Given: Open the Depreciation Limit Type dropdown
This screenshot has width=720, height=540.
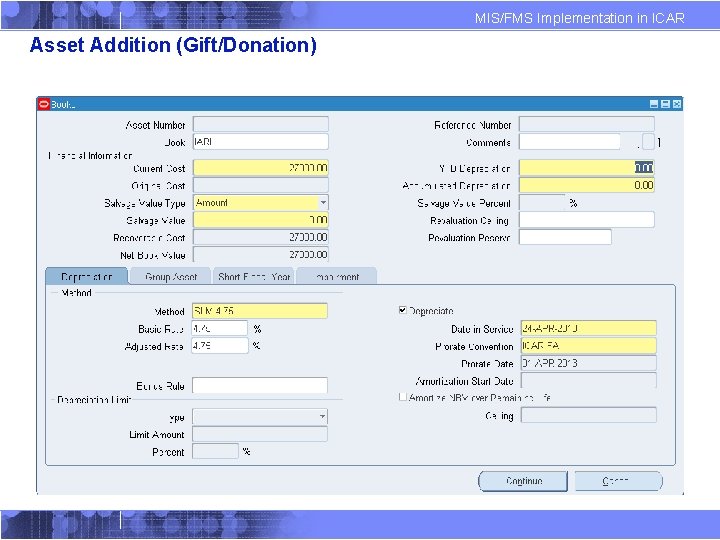Looking at the screenshot, I should pos(322,417).
